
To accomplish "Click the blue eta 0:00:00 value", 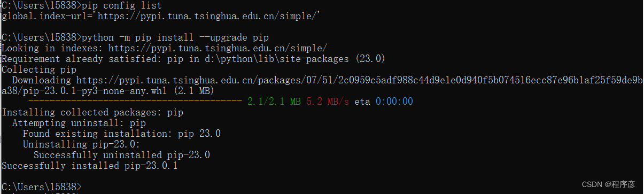I will click(394, 102).
